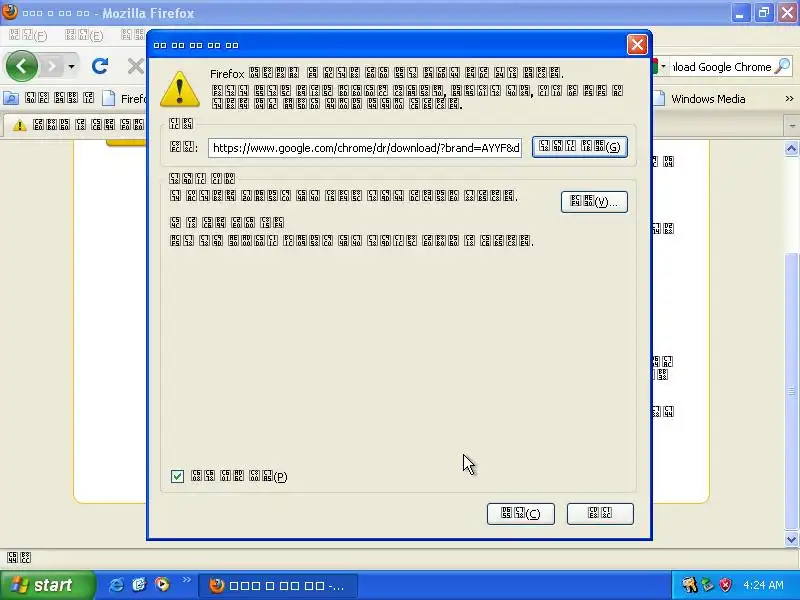Click the https://www.google.com/chrome URL field
This screenshot has width=800, height=600.
click(365, 148)
